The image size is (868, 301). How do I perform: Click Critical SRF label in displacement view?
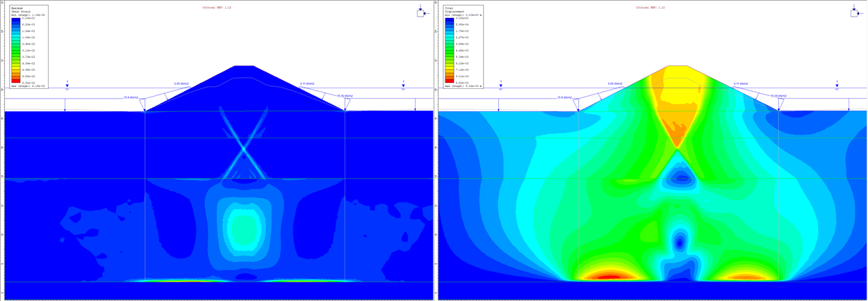pyautogui.click(x=650, y=8)
